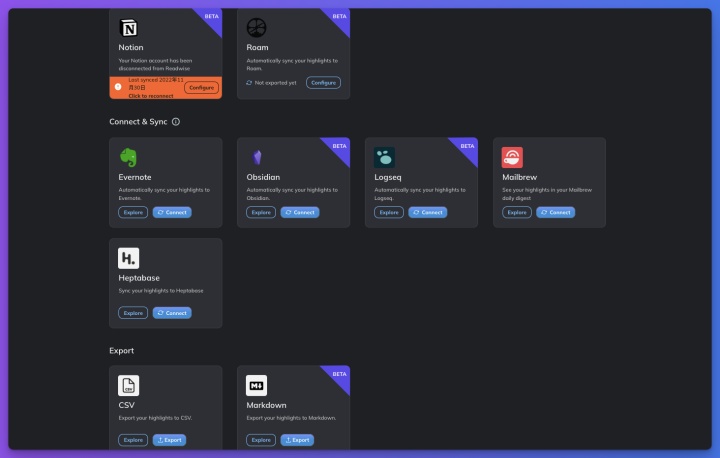Explore the Mailbrew integration

[x=517, y=212]
